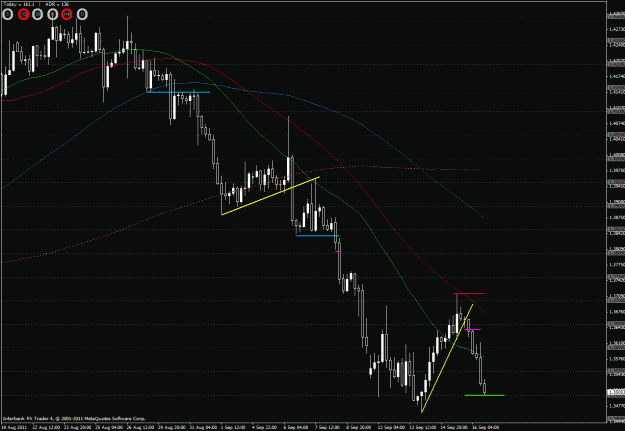Select the bright green horizontal line at chart bottom

tap(484, 395)
